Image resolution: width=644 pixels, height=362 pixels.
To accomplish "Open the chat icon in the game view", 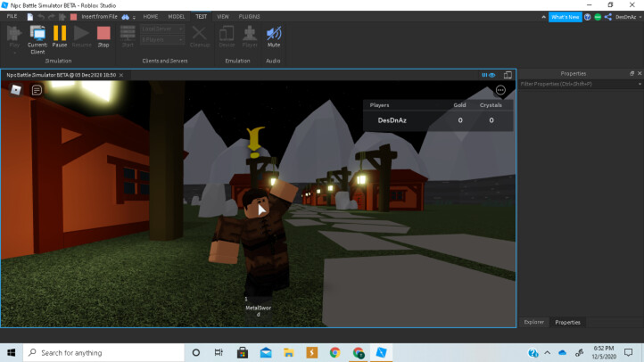I will tap(37, 90).
